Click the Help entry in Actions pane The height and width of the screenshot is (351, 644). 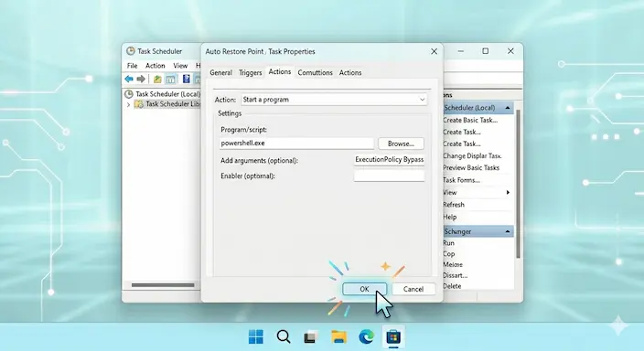[x=450, y=218]
